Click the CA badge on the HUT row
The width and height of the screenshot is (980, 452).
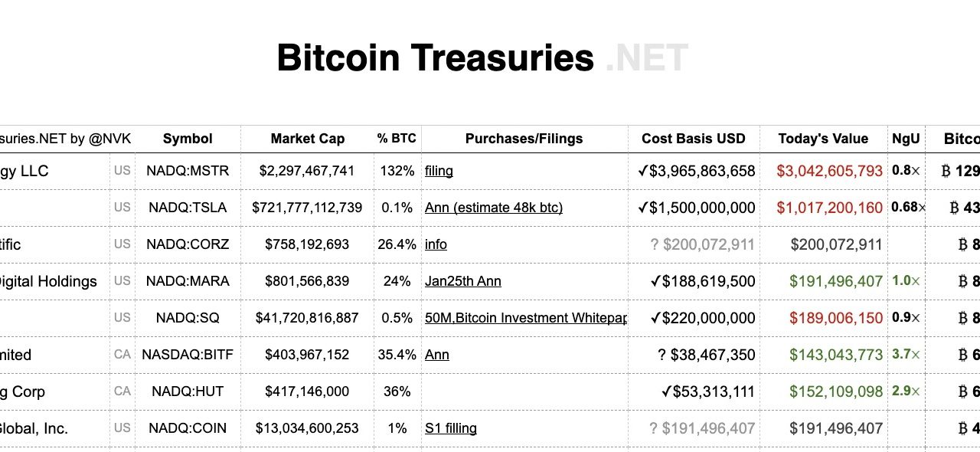coord(121,391)
